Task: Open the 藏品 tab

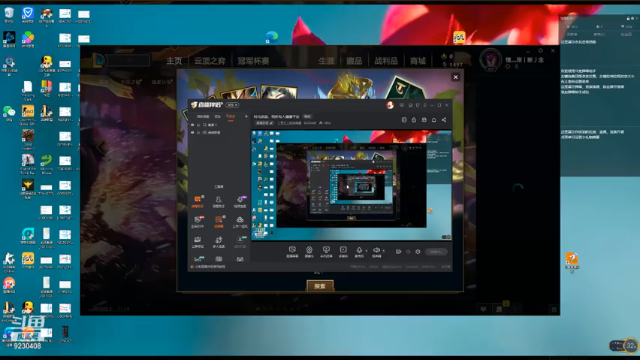Action: [x=354, y=61]
